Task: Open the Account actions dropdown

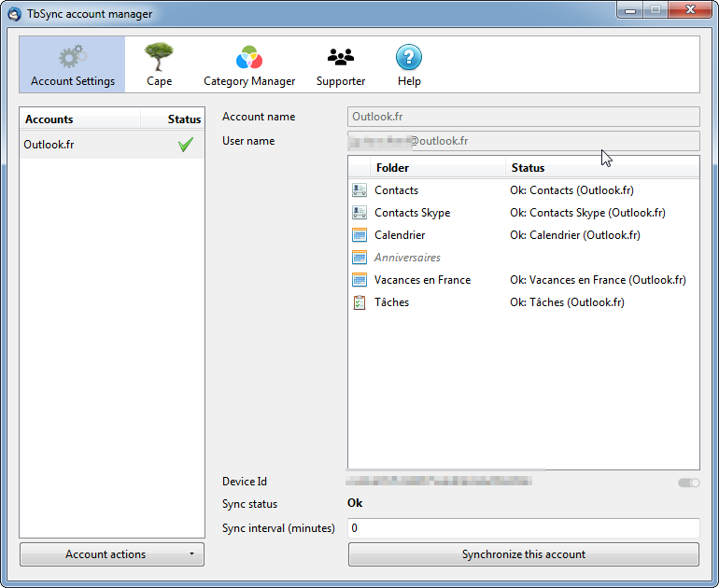Action: (x=112, y=554)
